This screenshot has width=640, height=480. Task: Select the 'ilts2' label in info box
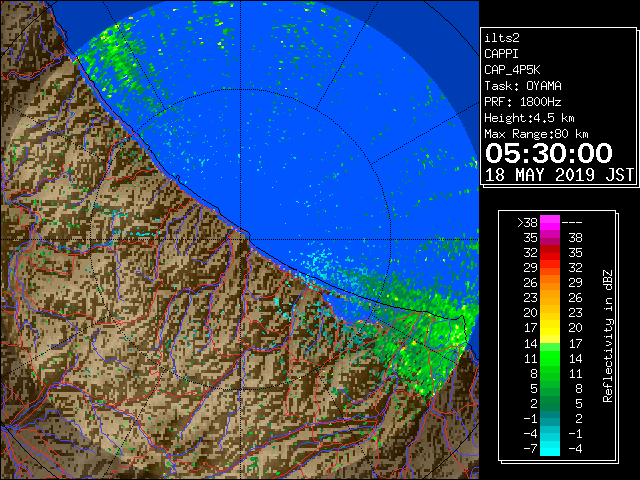tap(502, 38)
